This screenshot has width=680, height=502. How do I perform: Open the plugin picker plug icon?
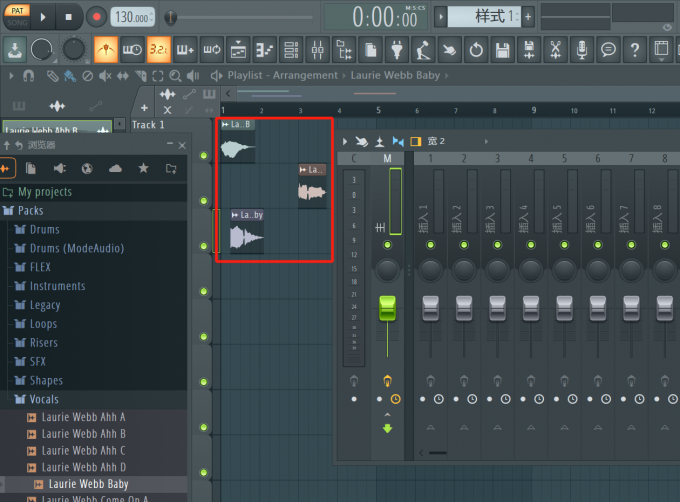[x=397, y=50]
